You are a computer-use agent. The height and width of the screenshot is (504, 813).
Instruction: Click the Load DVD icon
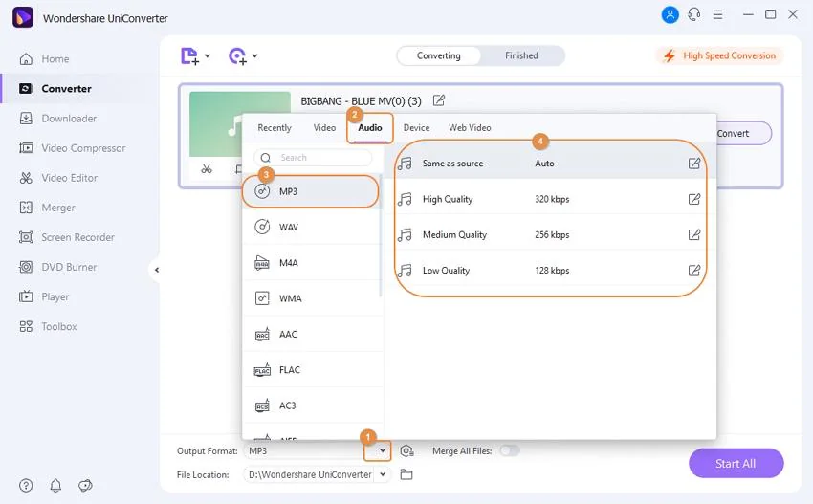pos(237,56)
